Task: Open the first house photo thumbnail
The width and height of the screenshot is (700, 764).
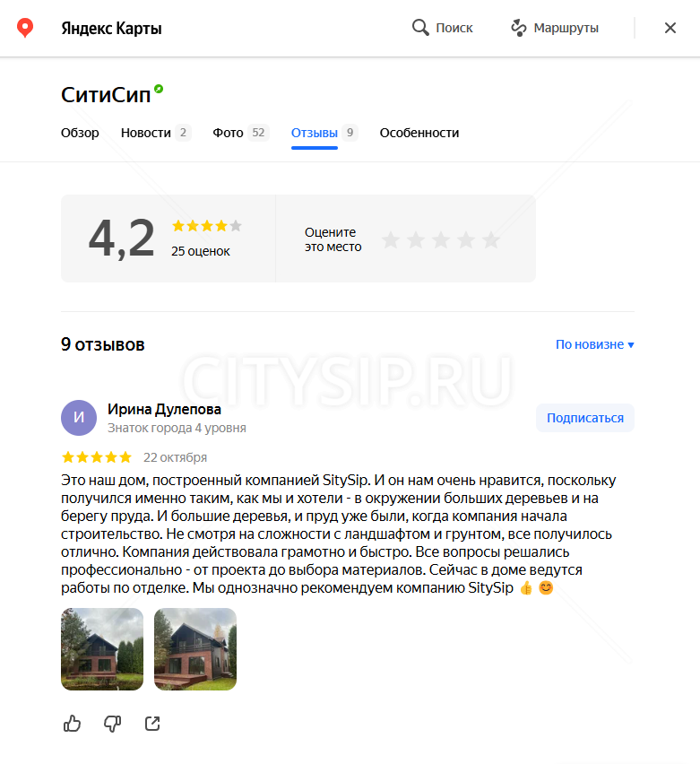Action: click(x=102, y=649)
